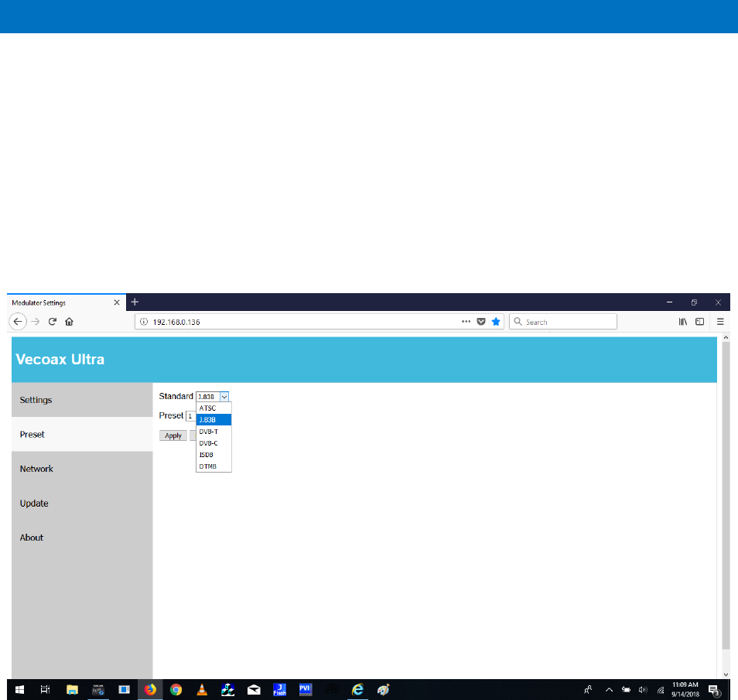Open the Windows Start menu
738x700 pixels.
pyautogui.click(x=20, y=690)
